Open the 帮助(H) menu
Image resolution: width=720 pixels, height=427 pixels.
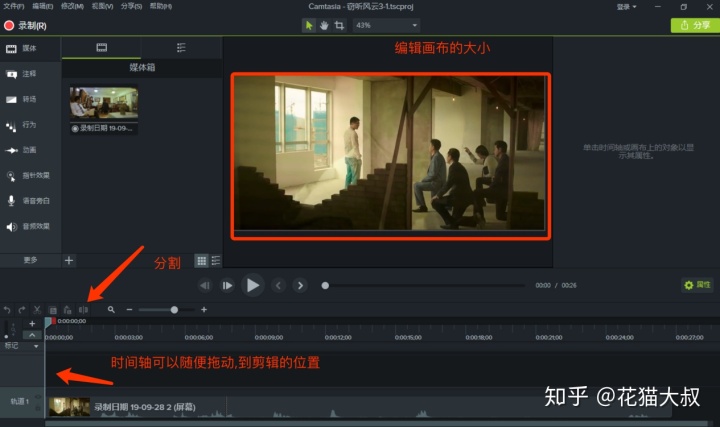pos(161,6)
